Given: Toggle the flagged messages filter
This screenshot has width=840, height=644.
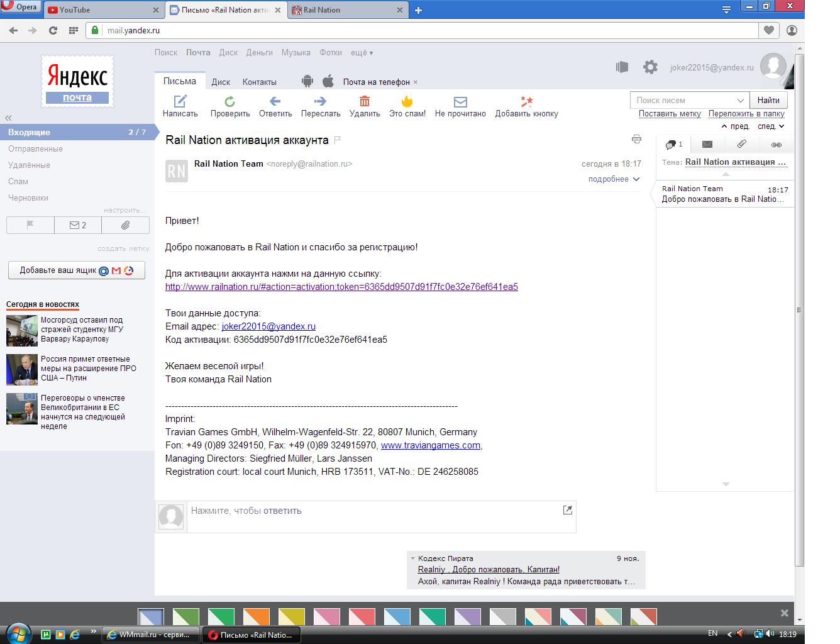Looking at the screenshot, I should click(x=30, y=225).
